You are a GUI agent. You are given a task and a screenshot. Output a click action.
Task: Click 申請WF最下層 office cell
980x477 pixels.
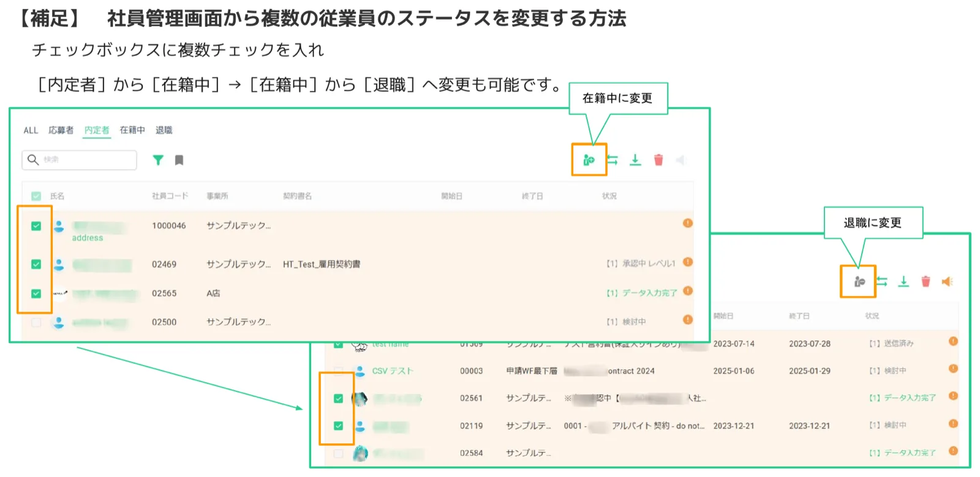click(x=532, y=371)
